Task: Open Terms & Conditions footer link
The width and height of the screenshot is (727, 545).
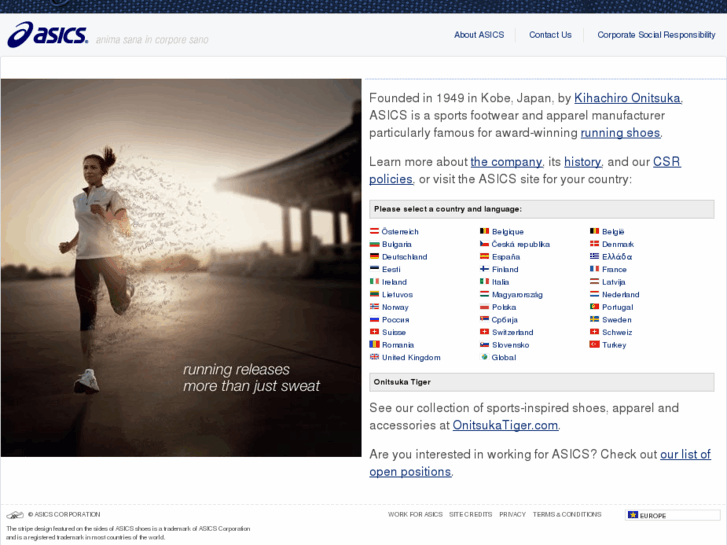Action: (x=567, y=514)
